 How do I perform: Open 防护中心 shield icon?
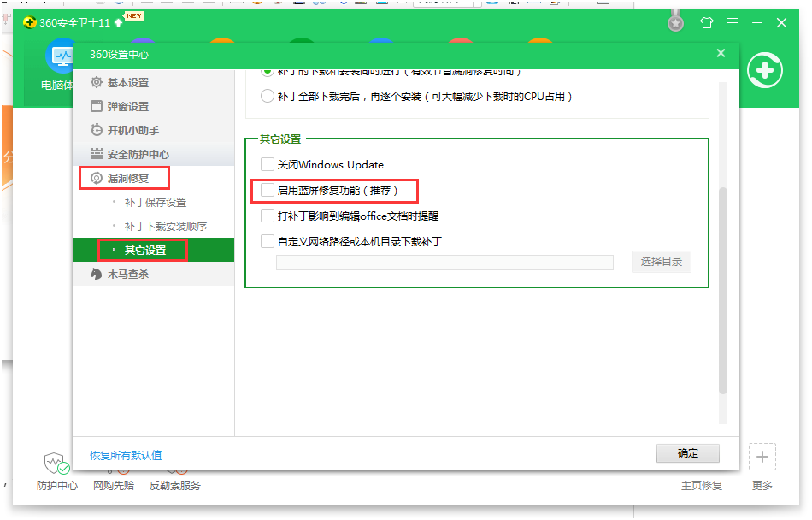click(x=56, y=463)
